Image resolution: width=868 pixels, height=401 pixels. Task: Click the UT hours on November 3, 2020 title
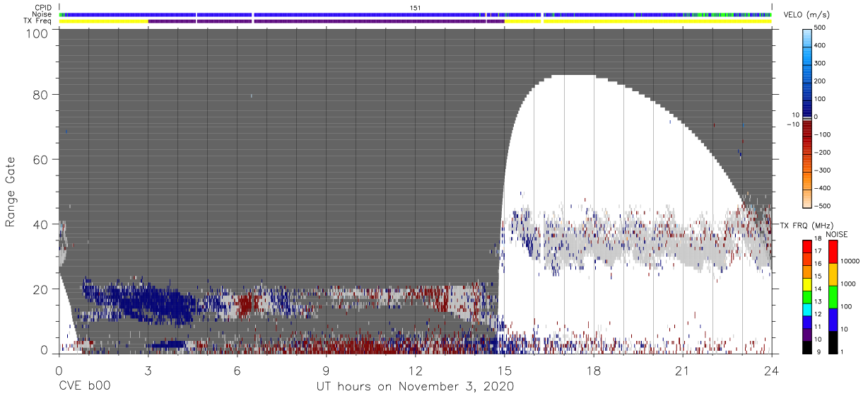coord(415,387)
